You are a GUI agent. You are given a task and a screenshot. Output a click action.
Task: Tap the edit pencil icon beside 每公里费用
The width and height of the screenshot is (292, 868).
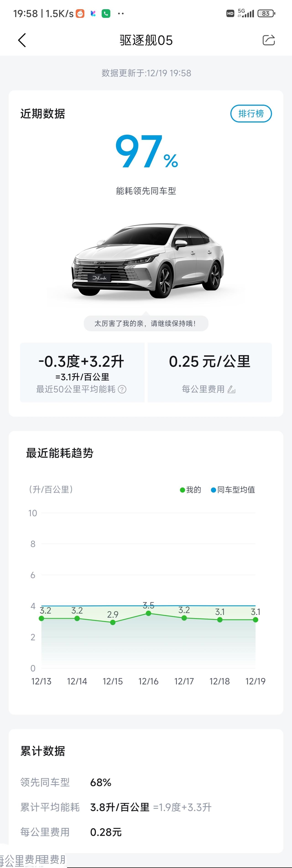click(231, 390)
